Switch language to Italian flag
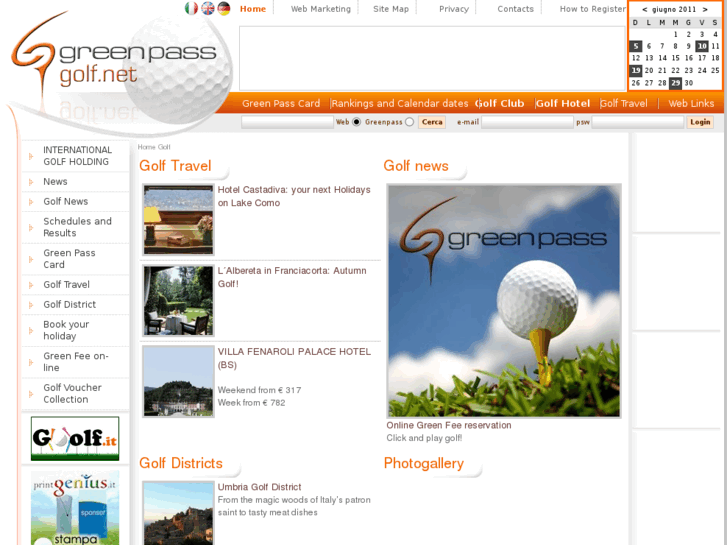Image resolution: width=727 pixels, height=545 pixels. coord(191,8)
